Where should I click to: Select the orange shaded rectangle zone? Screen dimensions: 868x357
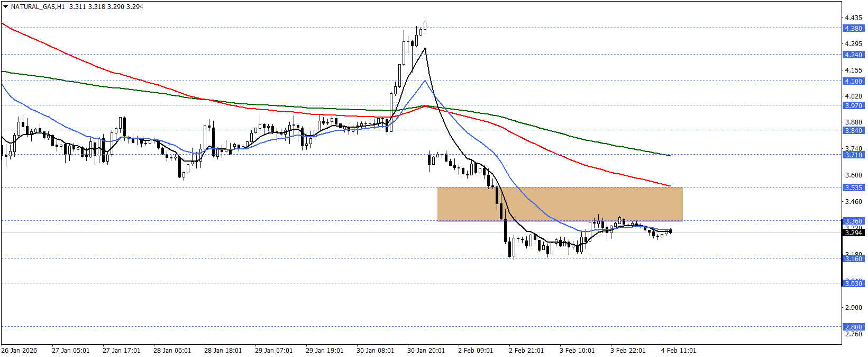(560, 204)
